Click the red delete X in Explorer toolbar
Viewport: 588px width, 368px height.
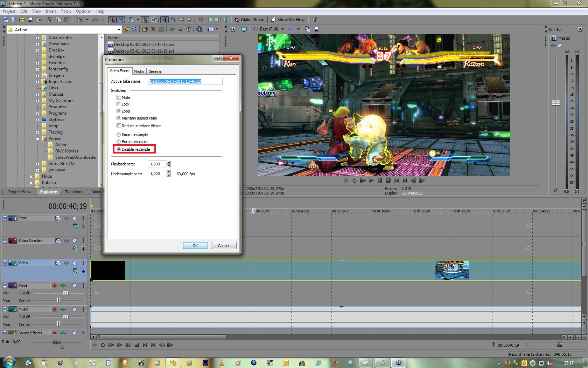[153, 29]
